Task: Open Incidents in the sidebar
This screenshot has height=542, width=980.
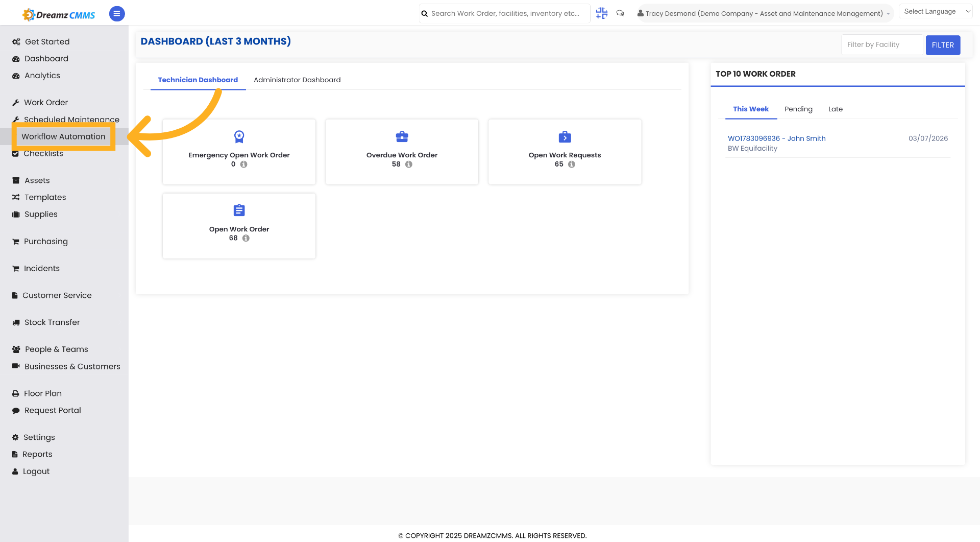Action: point(42,268)
